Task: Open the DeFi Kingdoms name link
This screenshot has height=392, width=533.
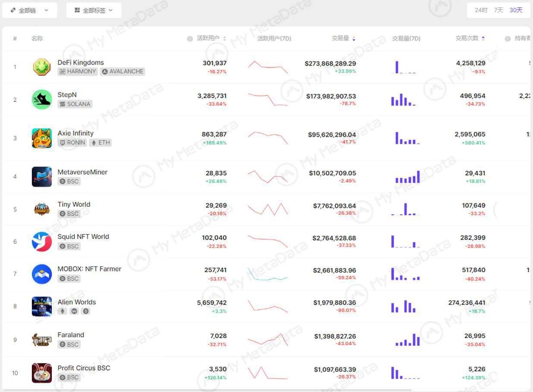Action: click(81, 63)
